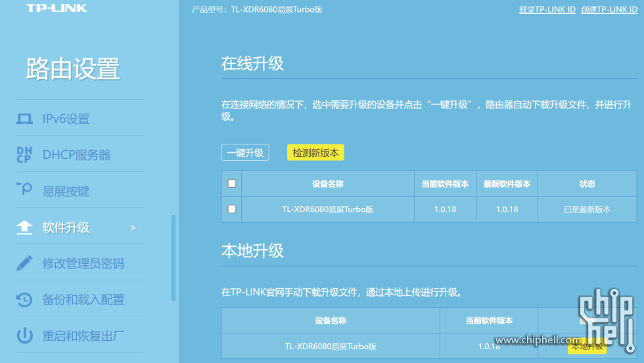Click the 一键升级 button

point(245,153)
